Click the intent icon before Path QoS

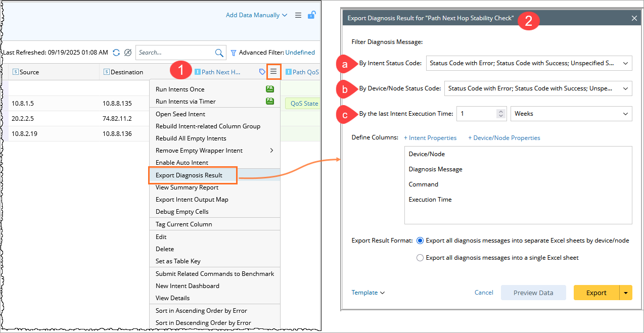point(288,72)
